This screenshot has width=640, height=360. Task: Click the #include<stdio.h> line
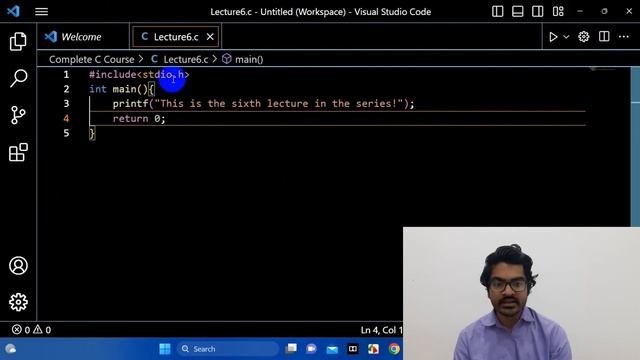click(x=139, y=74)
